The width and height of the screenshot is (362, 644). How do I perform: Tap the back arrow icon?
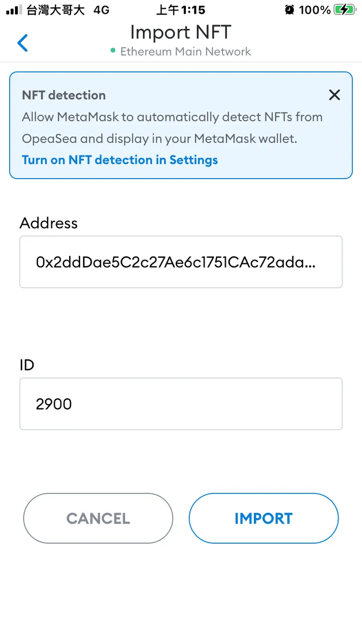23,43
